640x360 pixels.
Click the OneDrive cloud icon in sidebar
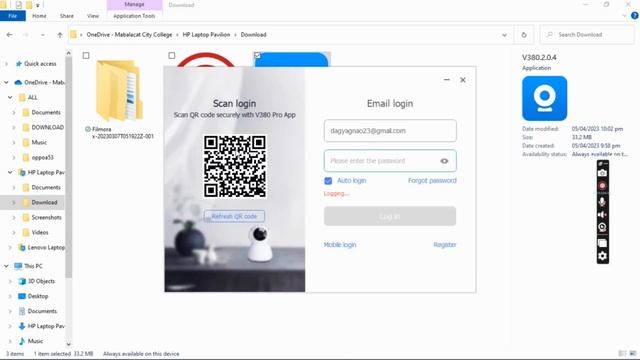pos(18,82)
